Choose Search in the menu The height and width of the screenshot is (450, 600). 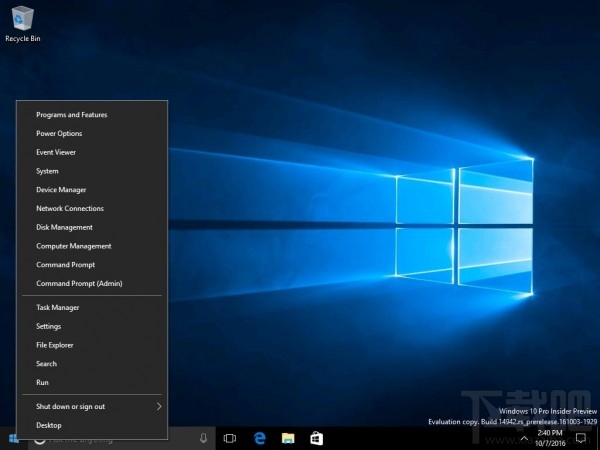pyautogui.click(x=92, y=364)
